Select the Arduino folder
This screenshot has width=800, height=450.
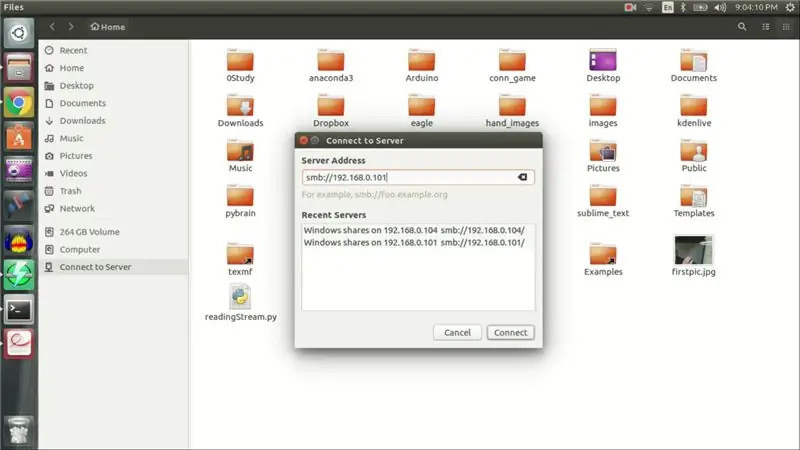click(x=421, y=66)
